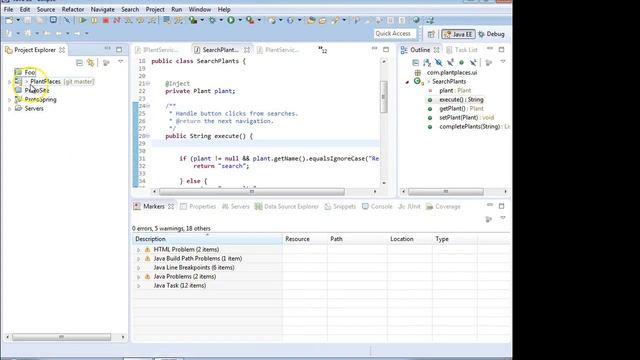640x360 pixels.
Task: Toggle Hide Fields in Outline
Action: click(438, 62)
